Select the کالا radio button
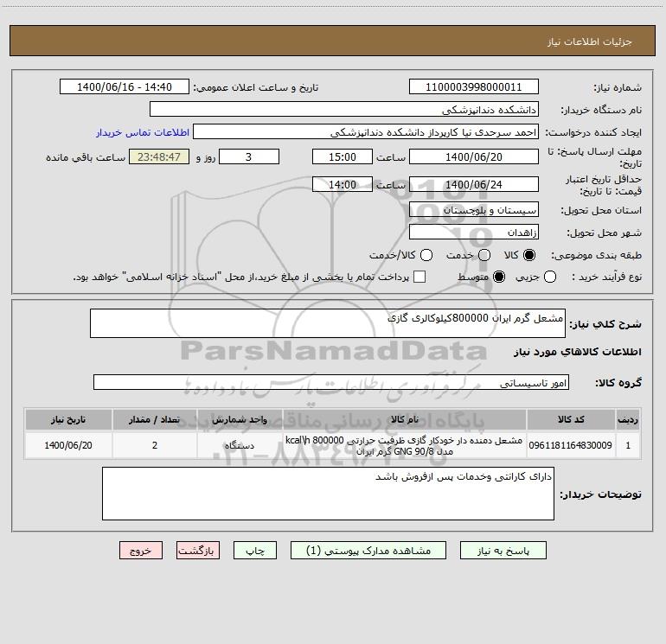This screenshot has width=666, height=644. 529,255
